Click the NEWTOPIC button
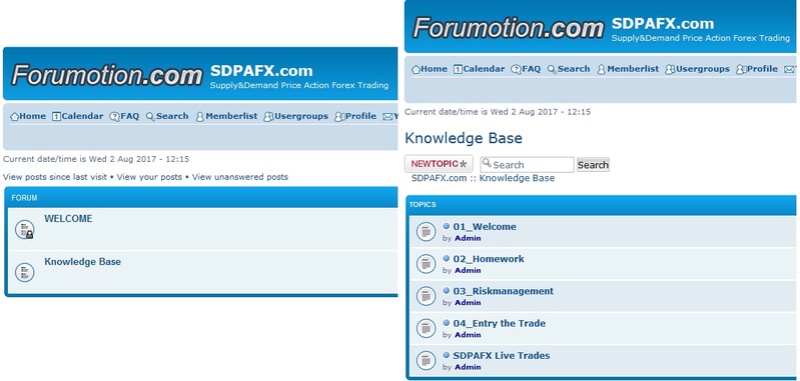The height and width of the screenshot is (381, 800). (x=439, y=164)
